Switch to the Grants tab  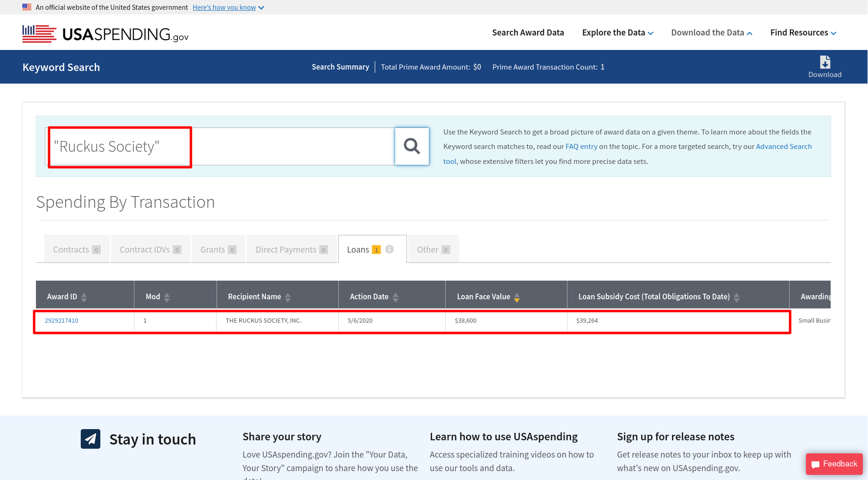point(218,249)
